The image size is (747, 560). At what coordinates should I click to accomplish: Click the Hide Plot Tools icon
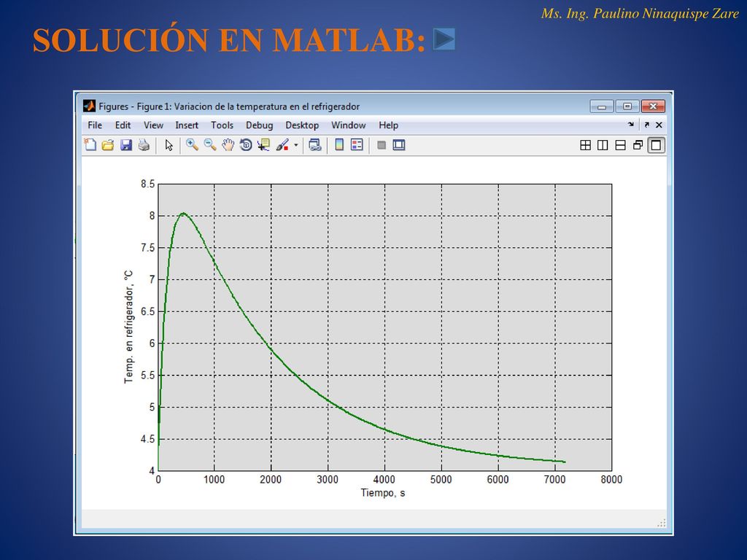click(x=381, y=145)
